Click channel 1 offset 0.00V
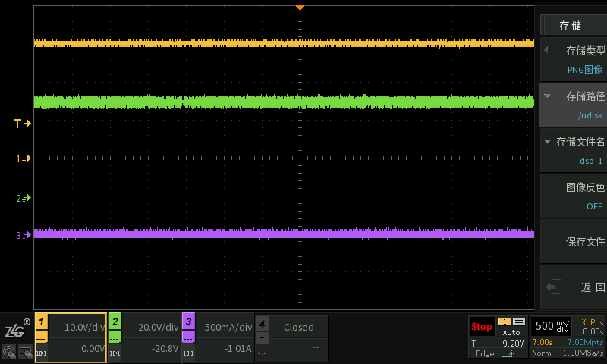Viewport: 607px width, 364px height. (93, 349)
